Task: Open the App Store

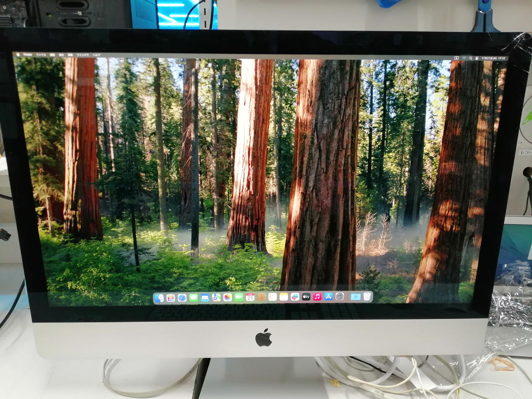Action: coord(328,298)
